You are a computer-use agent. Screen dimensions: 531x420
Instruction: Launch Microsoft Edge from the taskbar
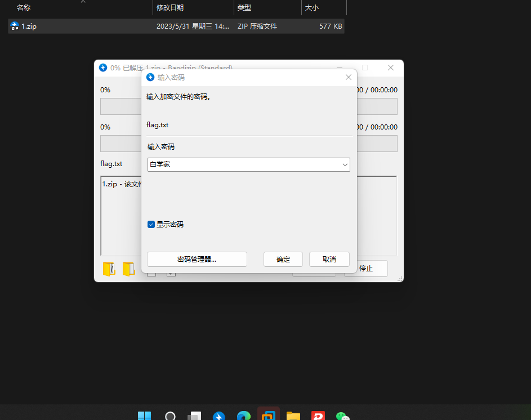click(x=244, y=415)
